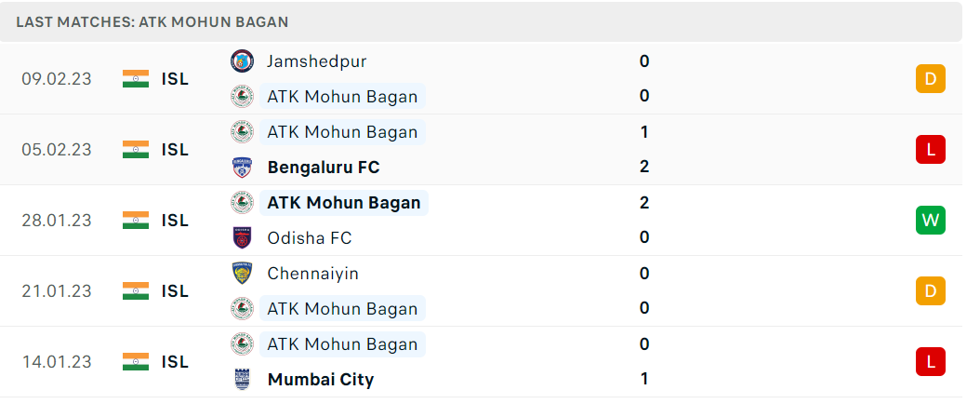Open the Mumbai City team link
980x417 pixels.
click(x=321, y=380)
